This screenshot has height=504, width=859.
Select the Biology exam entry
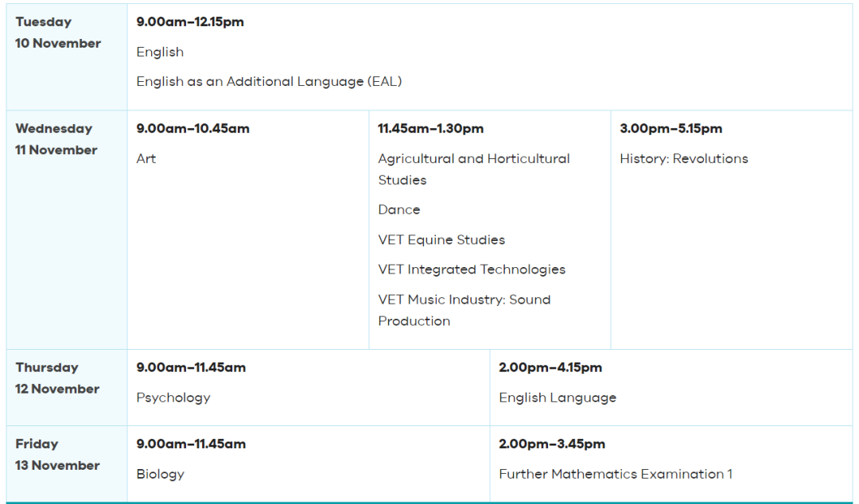[160, 474]
